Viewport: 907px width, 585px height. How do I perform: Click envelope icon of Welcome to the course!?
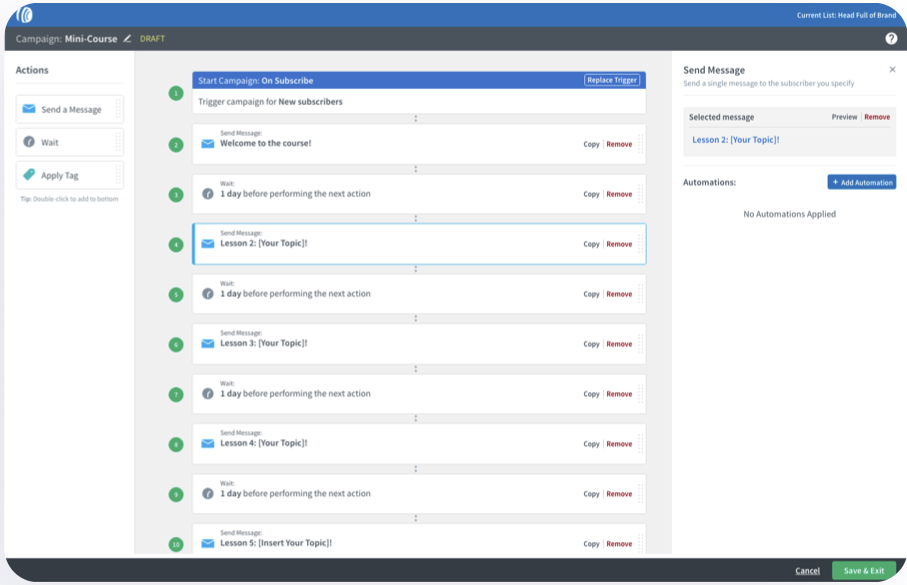tap(208, 144)
